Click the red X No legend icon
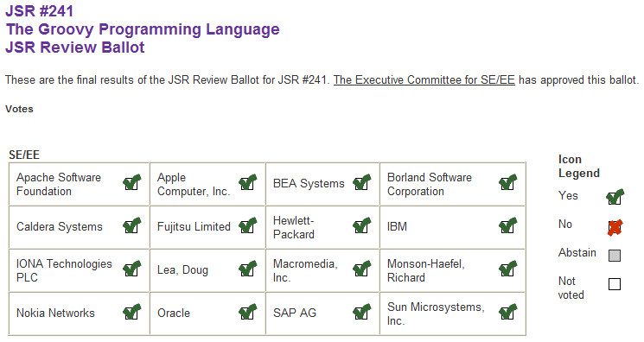 (x=615, y=227)
